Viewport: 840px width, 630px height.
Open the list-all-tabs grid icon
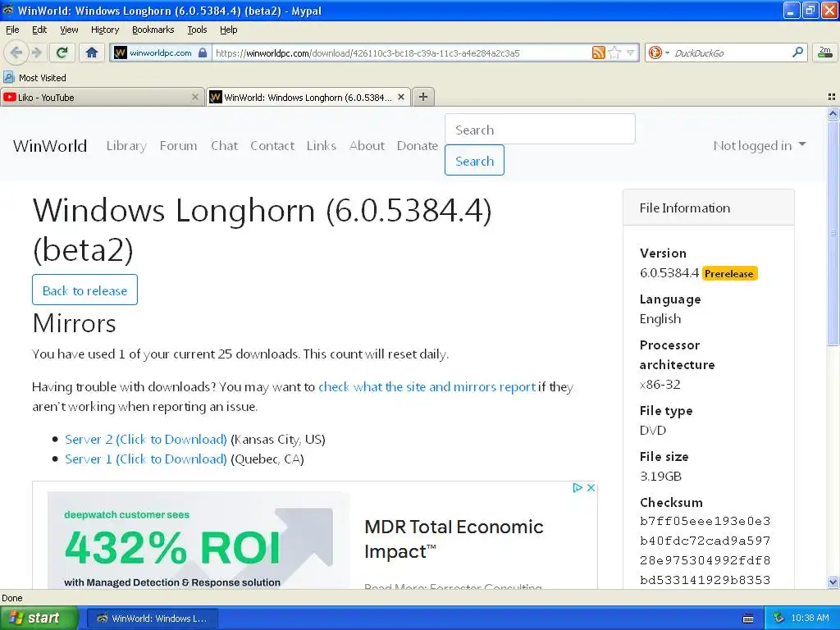[832, 97]
